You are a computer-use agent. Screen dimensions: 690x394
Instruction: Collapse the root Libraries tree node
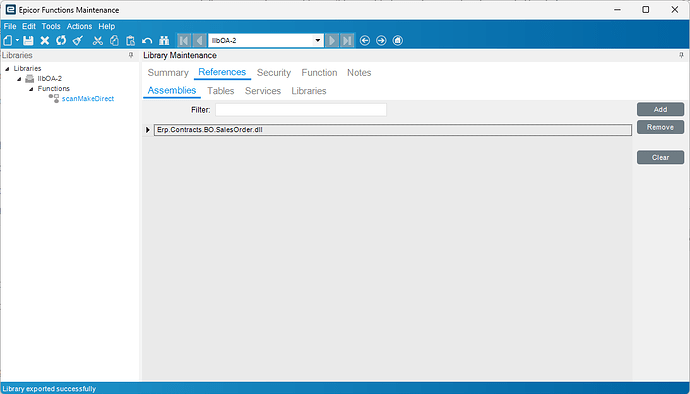7,69
